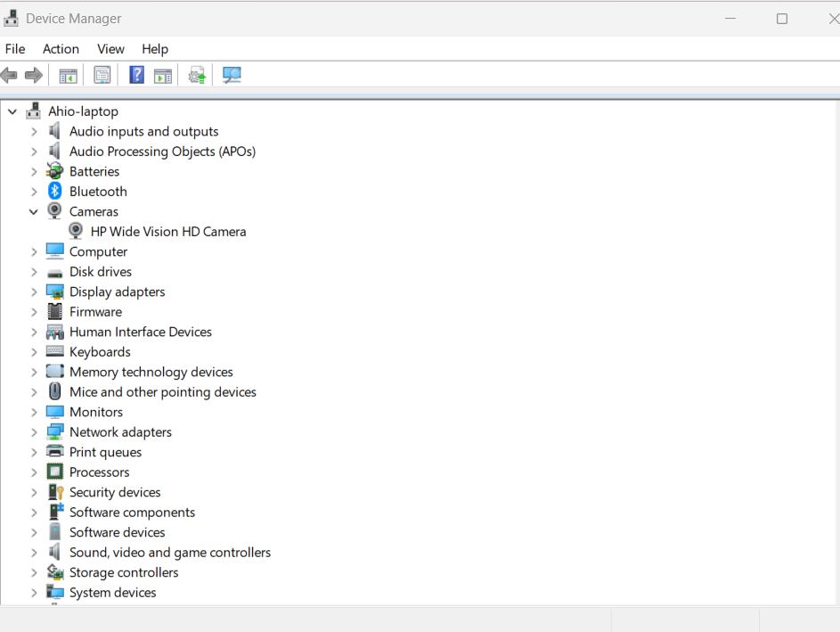
Task: Expand the Processors chevron
Action: [34, 472]
